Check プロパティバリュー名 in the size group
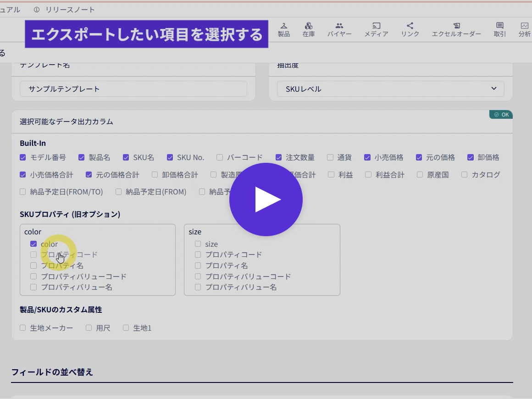Image resolution: width=532 pixels, height=399 pixels. (198, 287)
